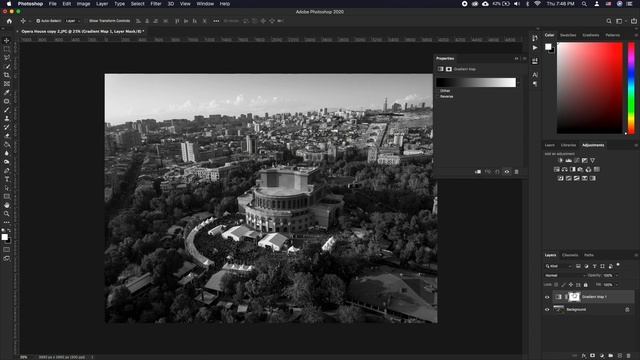The height and width of the screenshot is (360, 640).
Task: Enable the Reverse checkbox
Action: point(438,96)
